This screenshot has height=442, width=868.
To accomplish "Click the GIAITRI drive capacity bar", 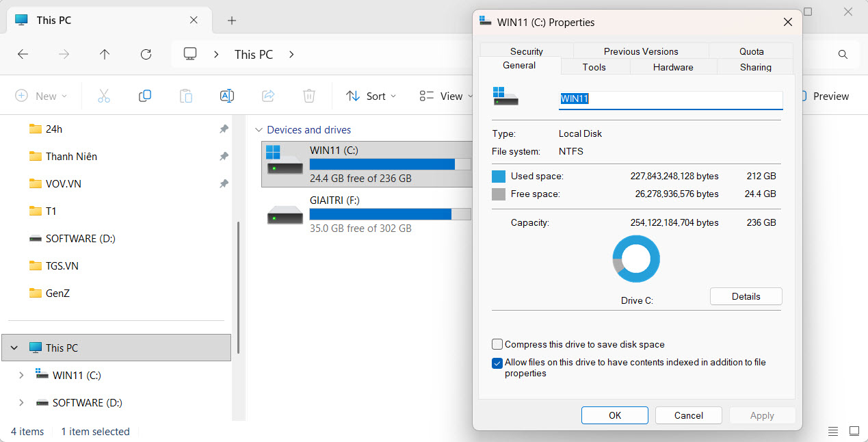I will coord(389,214).
